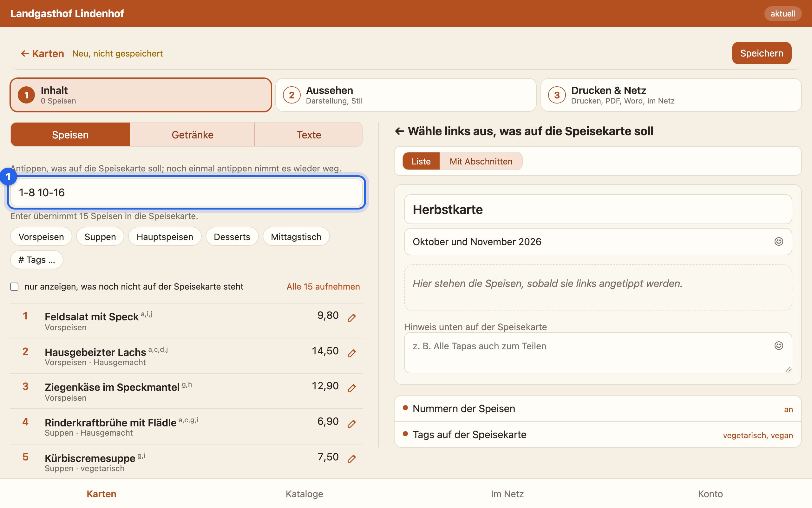Go to step 1 Inhalt
The width and height of the screenshot is (812, 508).
(x=141, y=95)
